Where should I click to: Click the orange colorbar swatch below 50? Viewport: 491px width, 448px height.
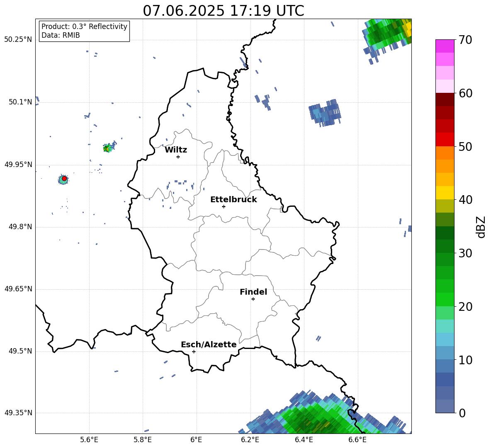(x=445, y=153)
